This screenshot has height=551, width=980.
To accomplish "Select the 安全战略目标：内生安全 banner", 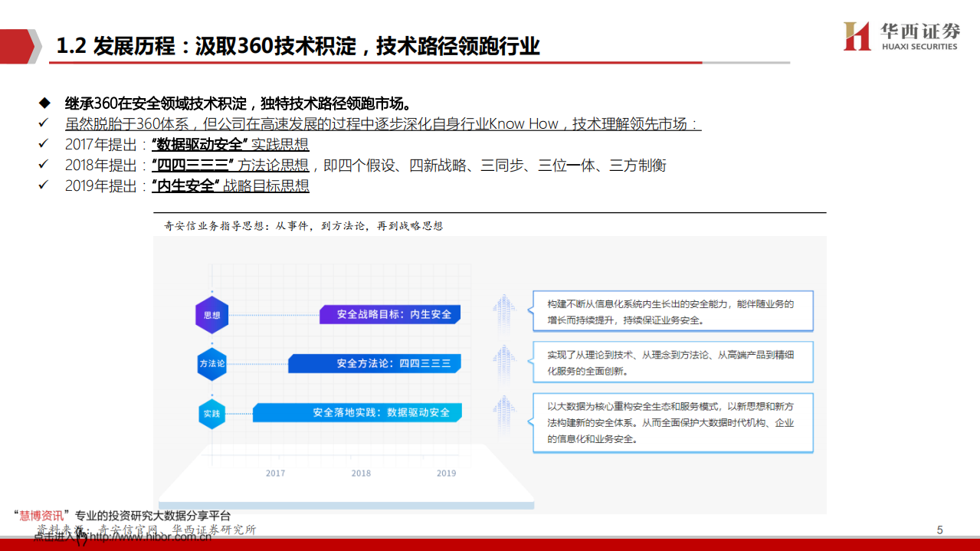I will click(392, 313).
